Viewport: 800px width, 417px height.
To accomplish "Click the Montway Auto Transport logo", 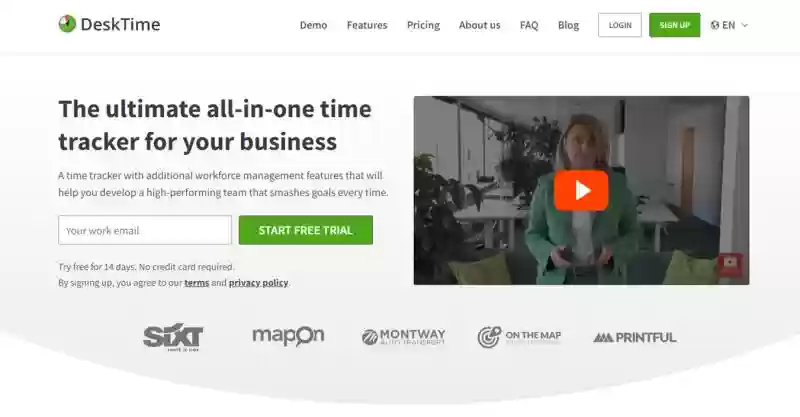I will point(404,337).
